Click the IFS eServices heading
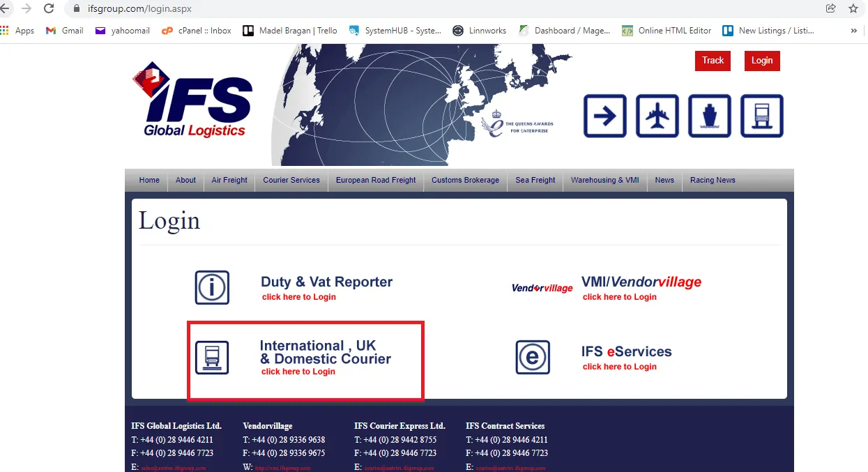 point(627,351)
